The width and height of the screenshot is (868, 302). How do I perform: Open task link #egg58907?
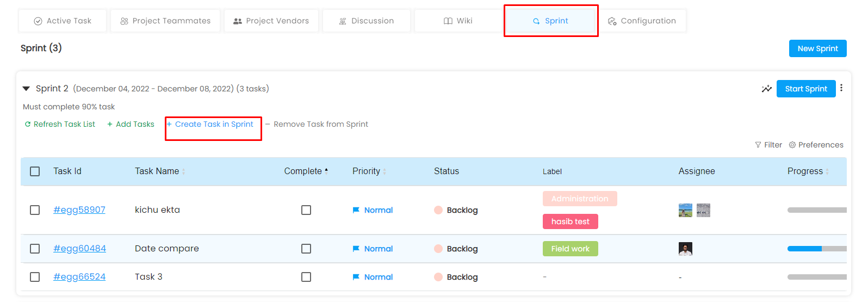[x=79, y=210]
